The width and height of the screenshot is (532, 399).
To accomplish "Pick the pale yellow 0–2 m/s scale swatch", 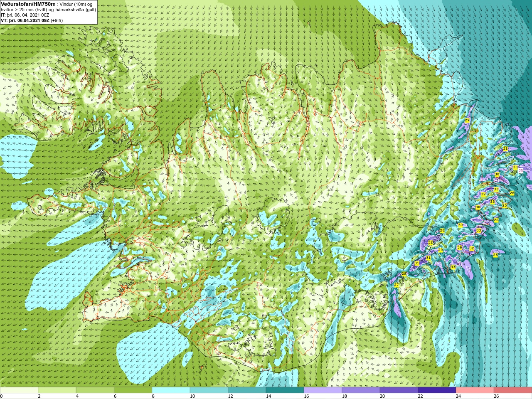I will tap(19, 390).
